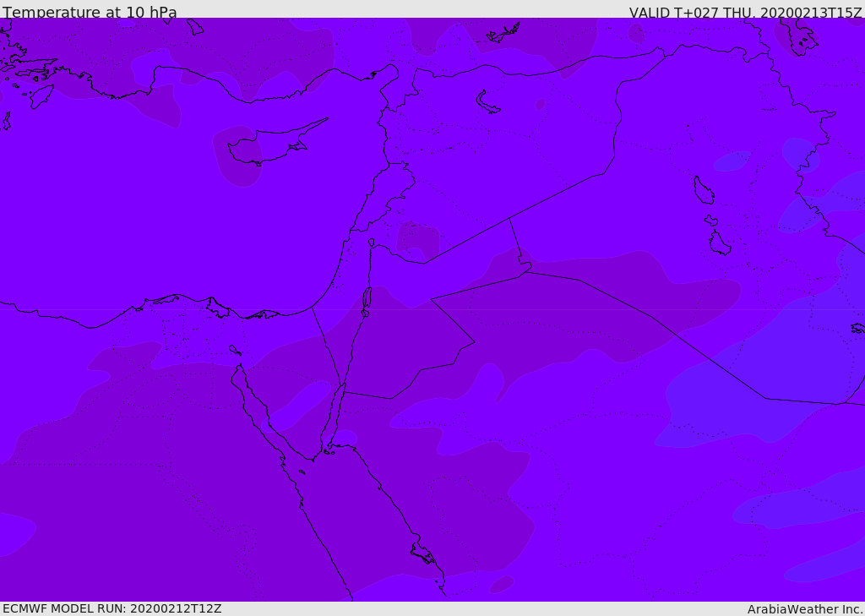Click the 'ECMWF MODEL RUN: 20200212T12Z' label
The width and height of the screenshot is (865, 616).
click(x=112, y=608)
